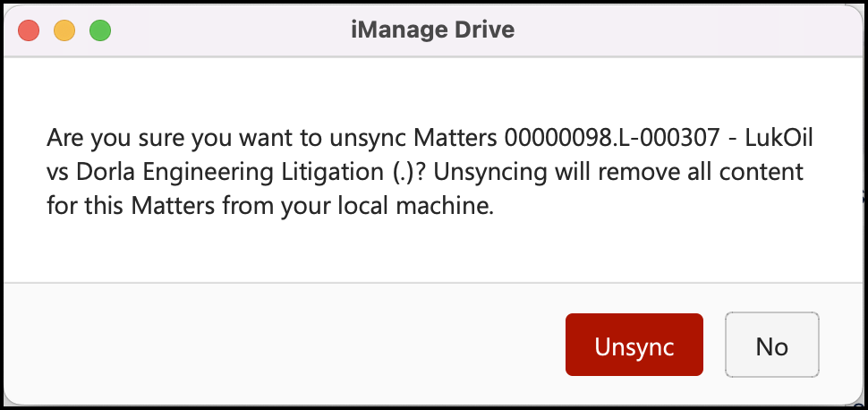Click the "iManage Drive" window title
The width and height of the screenshot is (868, 410).
(x=433, y=30)
